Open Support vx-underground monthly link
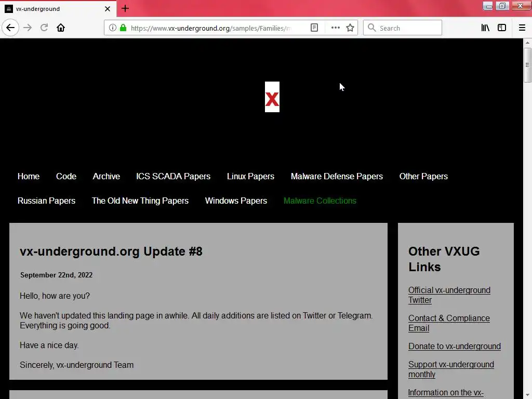 tap(451, 369)
